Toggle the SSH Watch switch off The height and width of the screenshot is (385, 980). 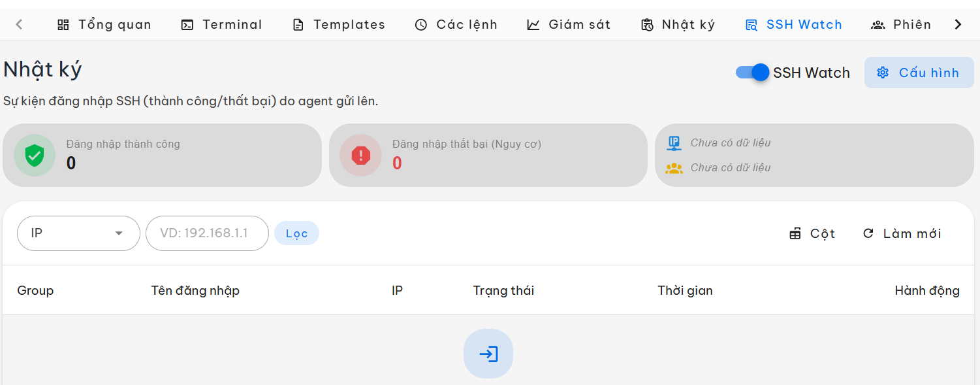coord(753,73)
